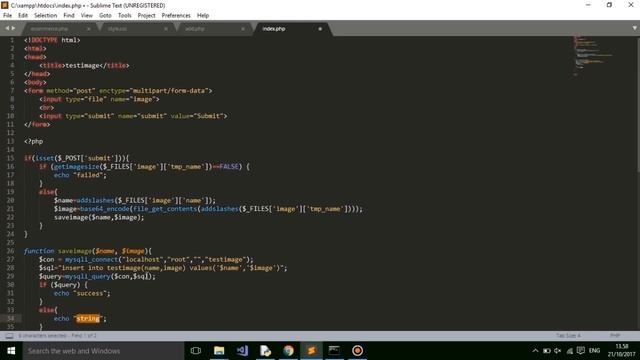640x360 pixels.
Task: Open the Tab Size selector in status bar
Action: point(568,336)
